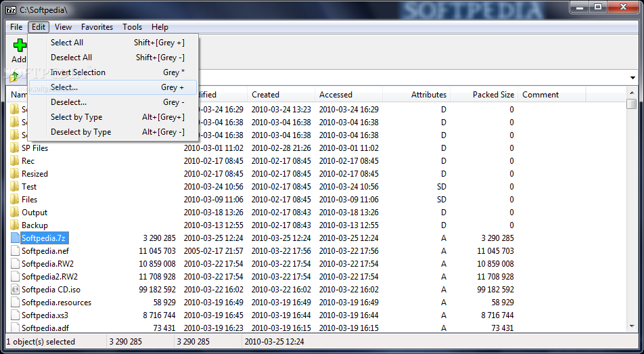644x354 pixels.
Task: Sort by the Created column header
Action: coord(281,95)
